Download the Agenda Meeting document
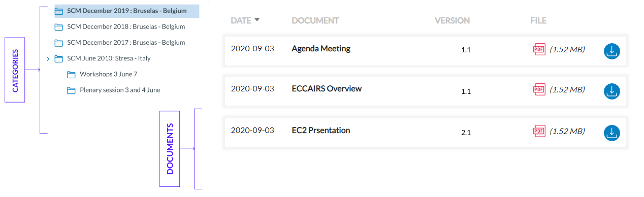644x197 pixels. [611, 51]
